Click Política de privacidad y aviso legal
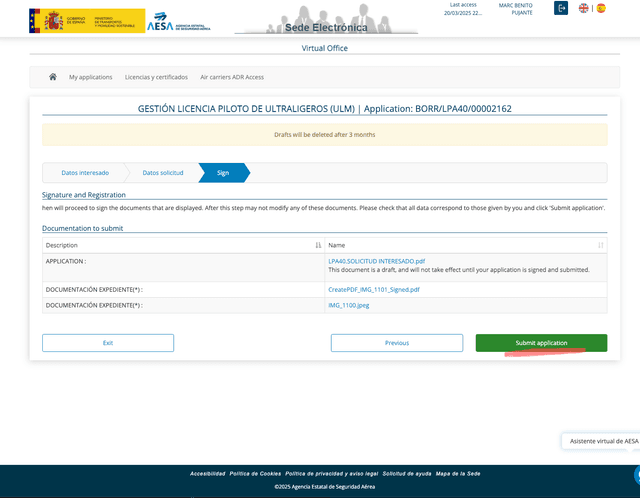The width and height of the screenshot is (640, 498). [331, 474]
